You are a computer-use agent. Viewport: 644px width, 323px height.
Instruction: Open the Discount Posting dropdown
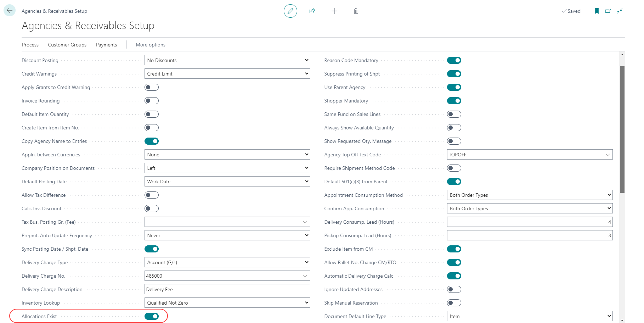[227, 60]
